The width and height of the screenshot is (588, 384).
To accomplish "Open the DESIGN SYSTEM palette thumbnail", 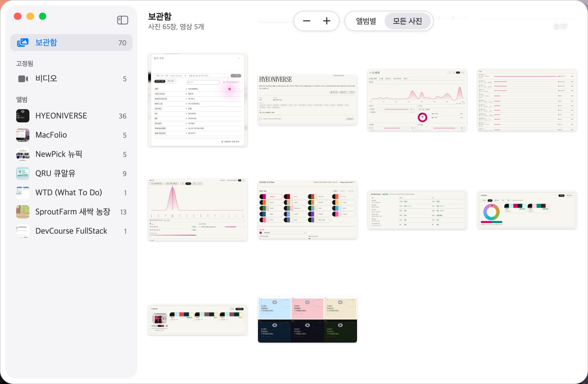I will point(307,210).
